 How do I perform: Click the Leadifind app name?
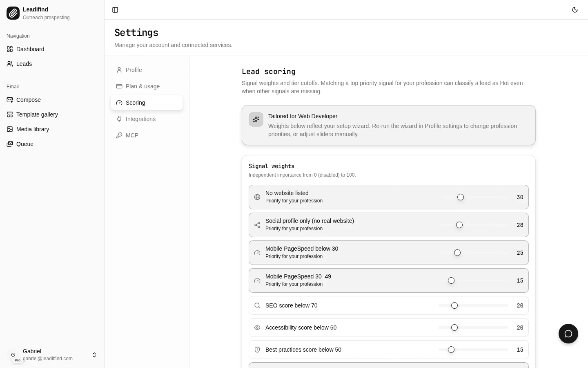coord(36,9)
